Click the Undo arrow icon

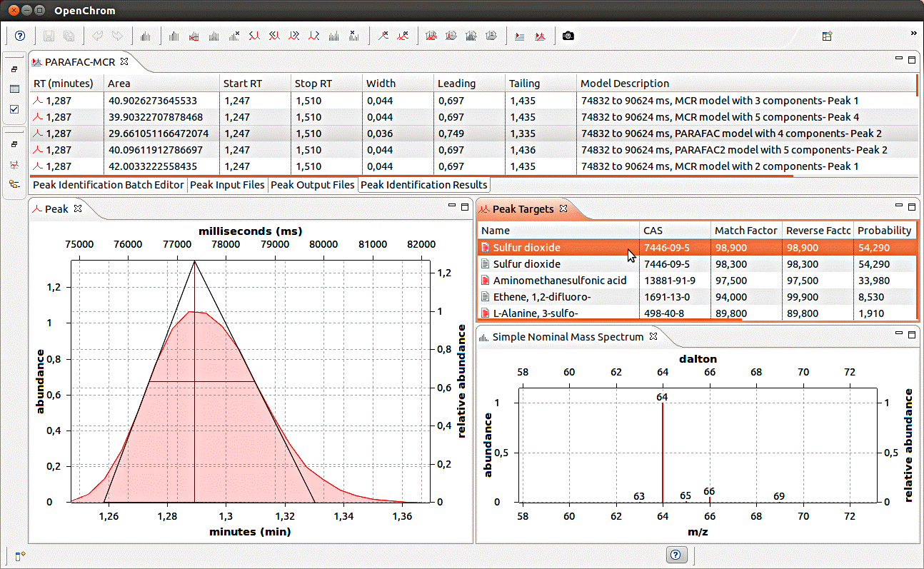pyautogui.click(x=98, y=36)
